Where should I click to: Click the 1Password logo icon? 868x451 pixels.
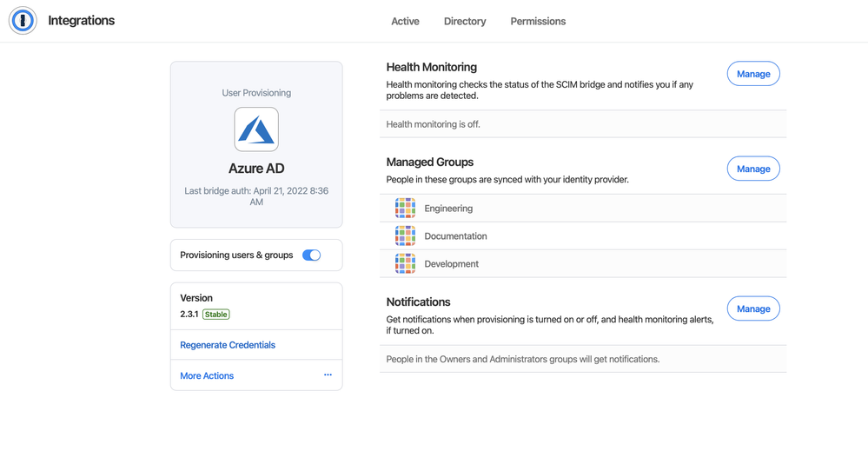(x=23, y=21)
